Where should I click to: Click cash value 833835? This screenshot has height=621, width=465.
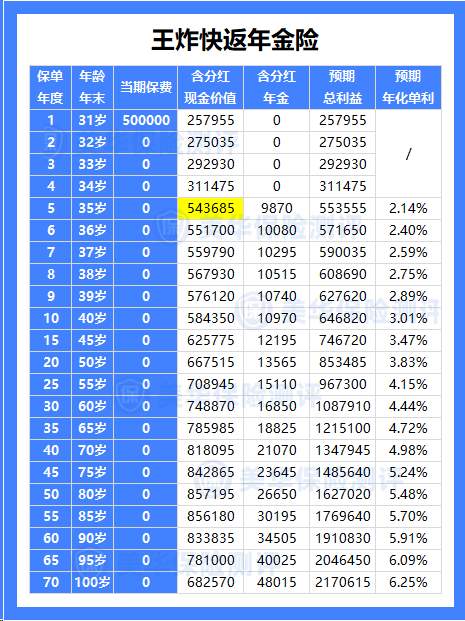210,538
